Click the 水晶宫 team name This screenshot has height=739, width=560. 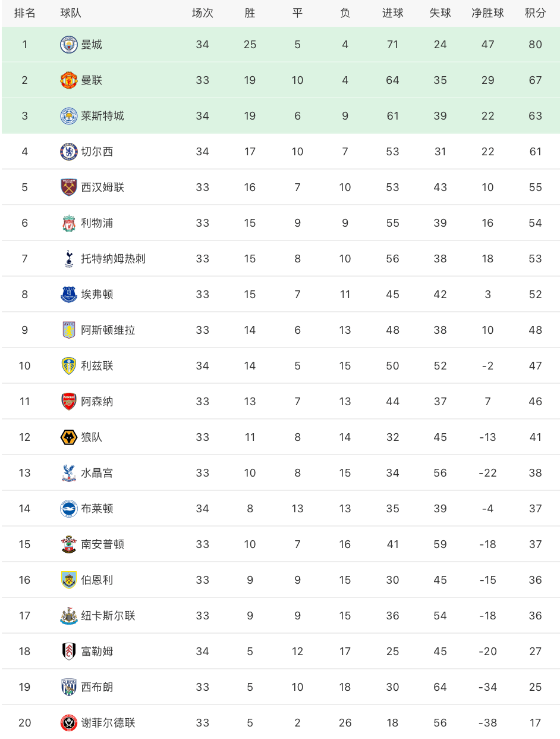coord(97,473)
